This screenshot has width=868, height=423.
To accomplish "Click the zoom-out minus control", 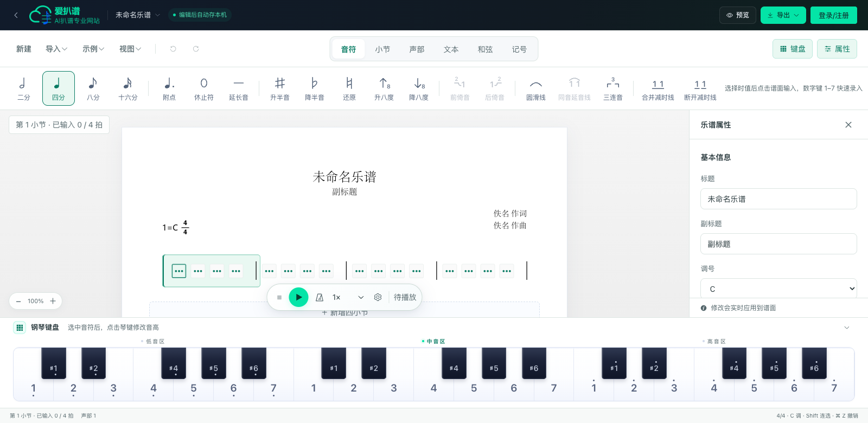I will [x=18, y=301].
